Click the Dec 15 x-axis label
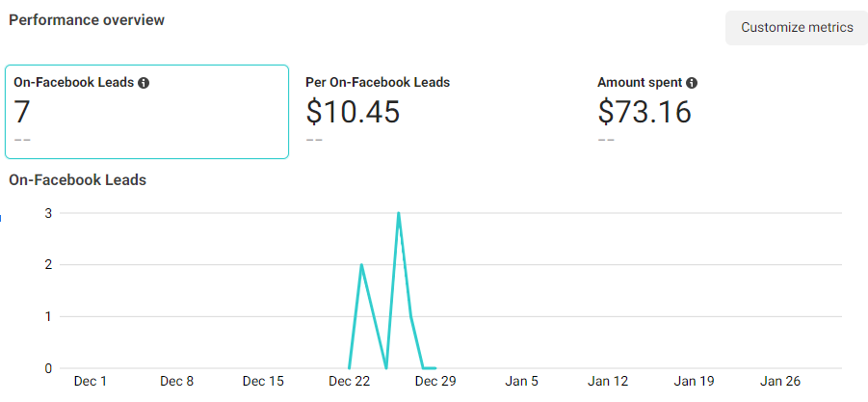This screenshot has height=402, width=868. pos(263,381)
